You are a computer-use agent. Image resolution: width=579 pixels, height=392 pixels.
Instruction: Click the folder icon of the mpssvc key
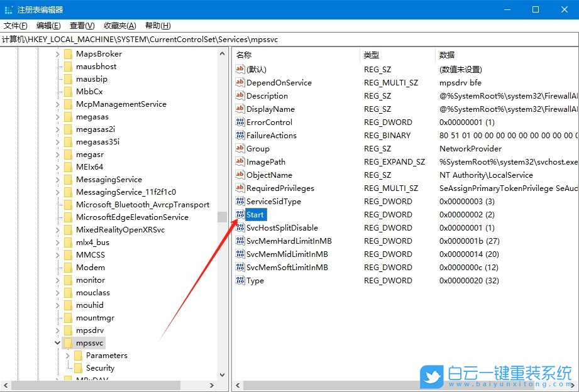click(69, 342)
